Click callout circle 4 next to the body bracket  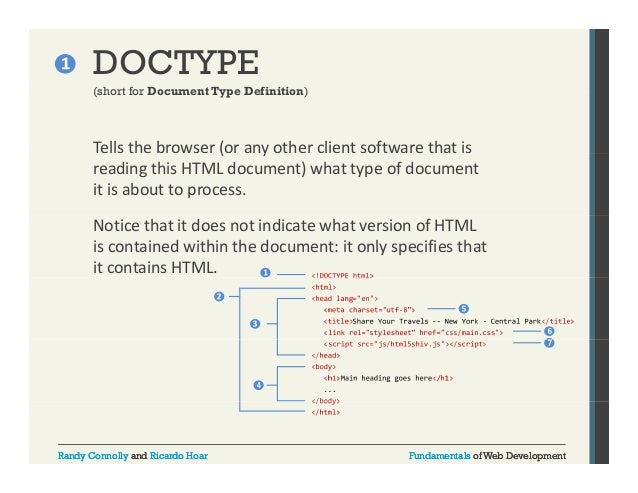coord(258,385)
